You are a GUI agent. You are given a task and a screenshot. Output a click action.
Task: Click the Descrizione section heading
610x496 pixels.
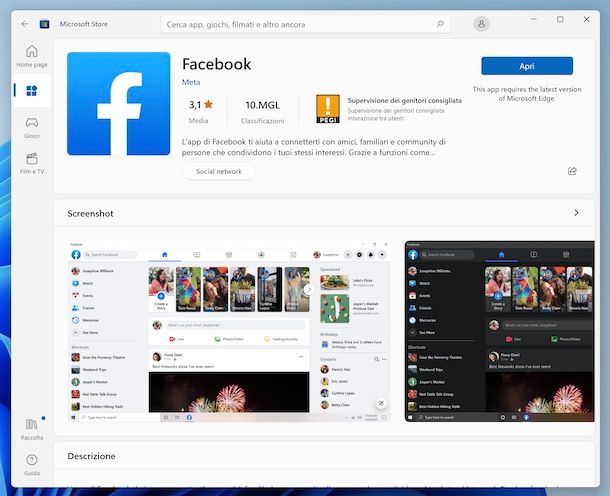tap(91, 456)
